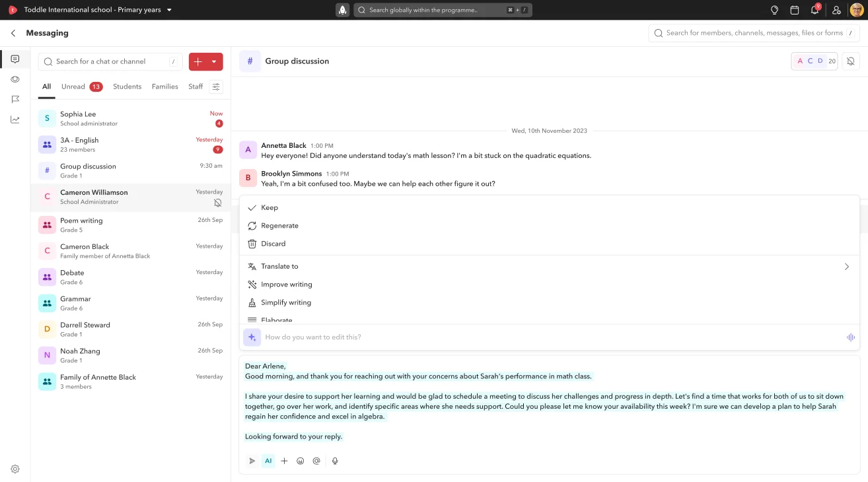
Task: Click the voice waveform icon in AI prompt
Action: tap(851, 337)
